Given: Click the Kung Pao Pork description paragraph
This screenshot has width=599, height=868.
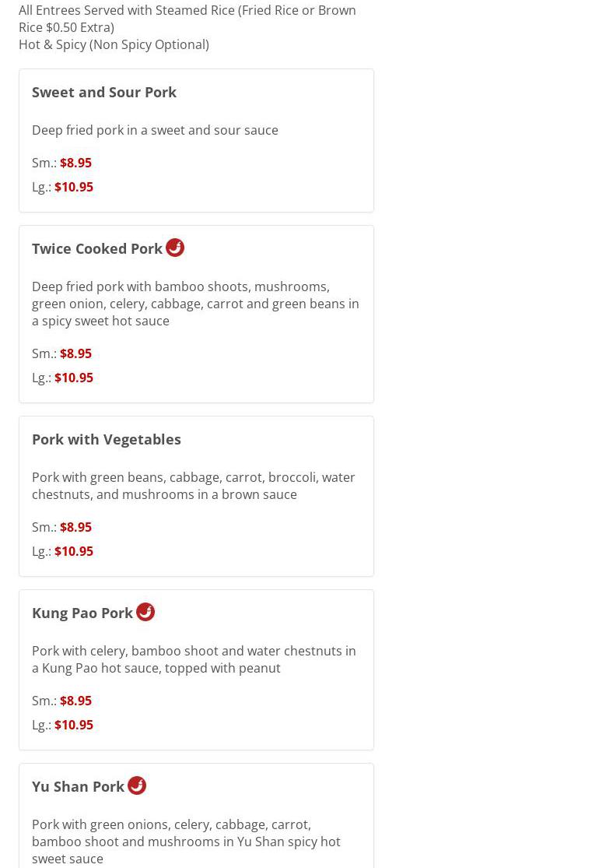Looking at the screenshot, I should click(194, 660).
